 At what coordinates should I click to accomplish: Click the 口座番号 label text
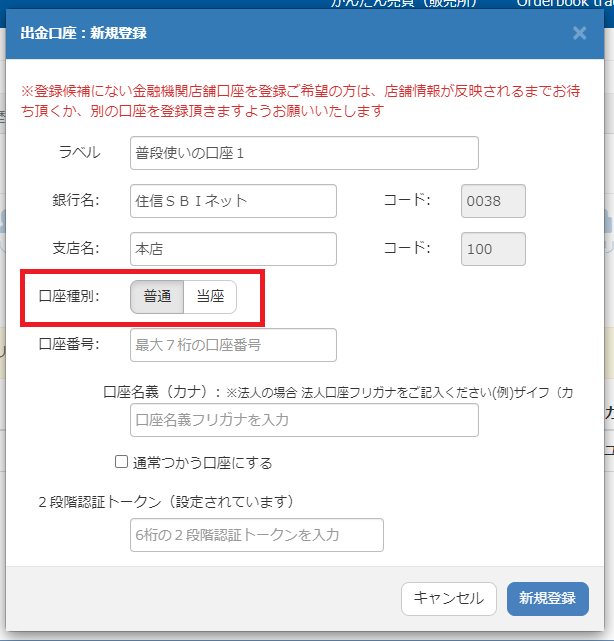point(69,344)
